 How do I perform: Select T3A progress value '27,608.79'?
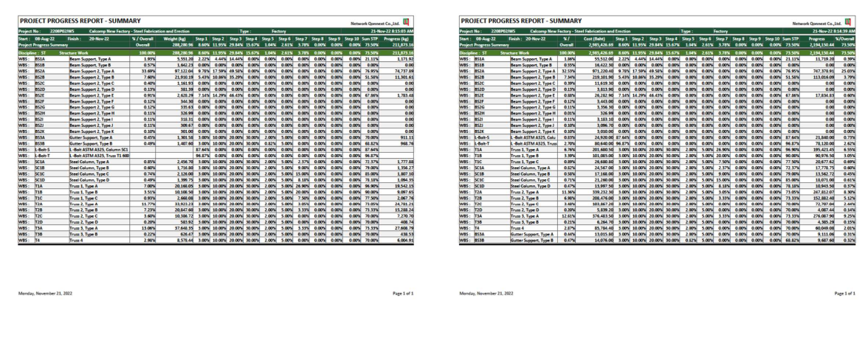point(404,227)
